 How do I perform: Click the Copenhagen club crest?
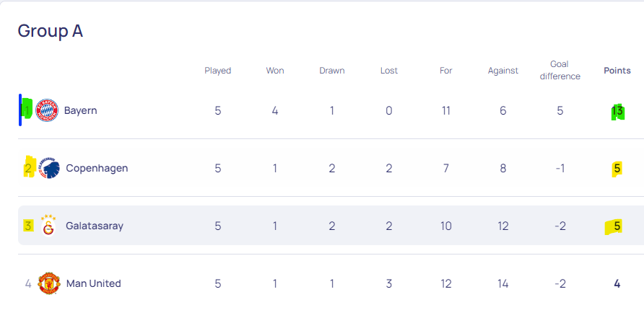point(49,168)
